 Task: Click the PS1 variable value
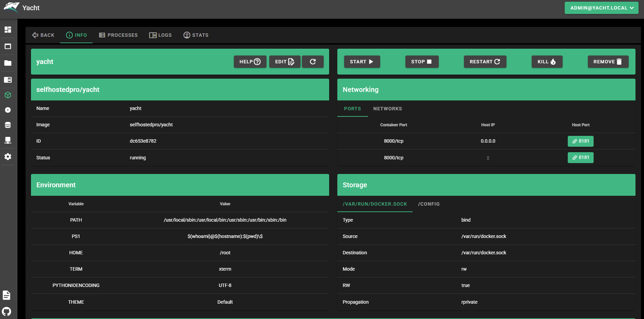point(225,236)
